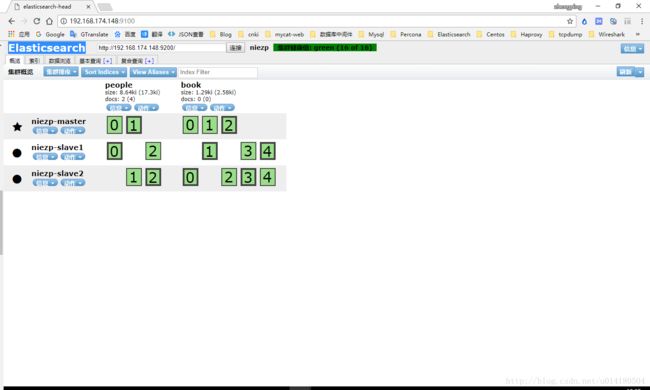Open the info dropdown under the book index
This screenshot has height=390, width=650.
point(194,108)
